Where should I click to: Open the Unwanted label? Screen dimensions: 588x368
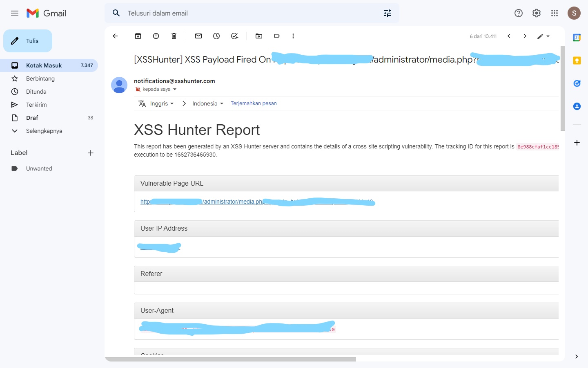49,168
